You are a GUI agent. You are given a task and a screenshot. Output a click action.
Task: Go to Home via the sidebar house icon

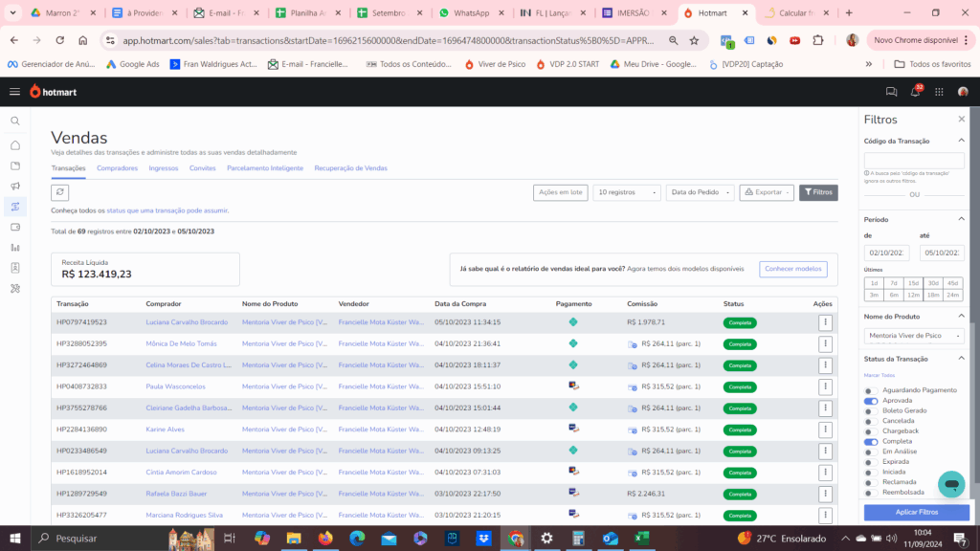15,145
